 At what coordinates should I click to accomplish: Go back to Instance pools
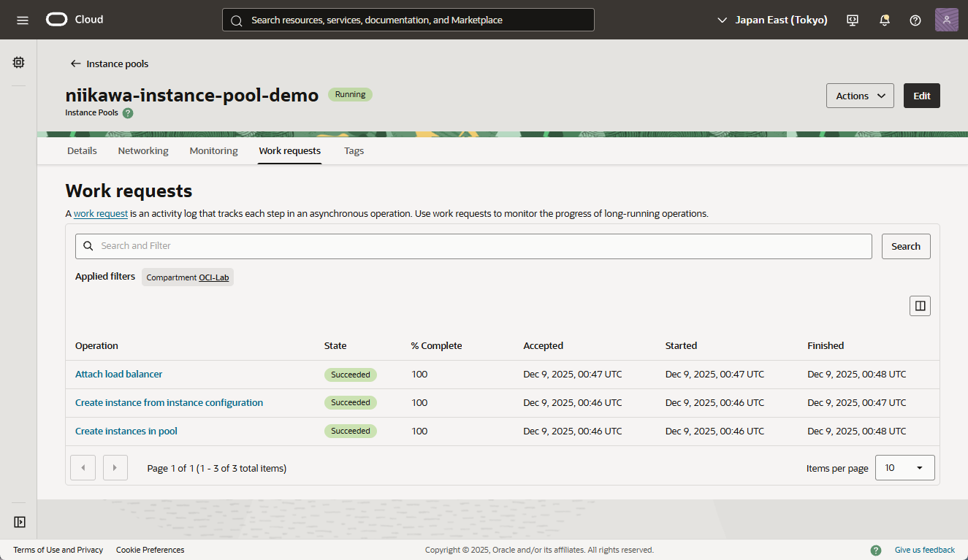110,64
